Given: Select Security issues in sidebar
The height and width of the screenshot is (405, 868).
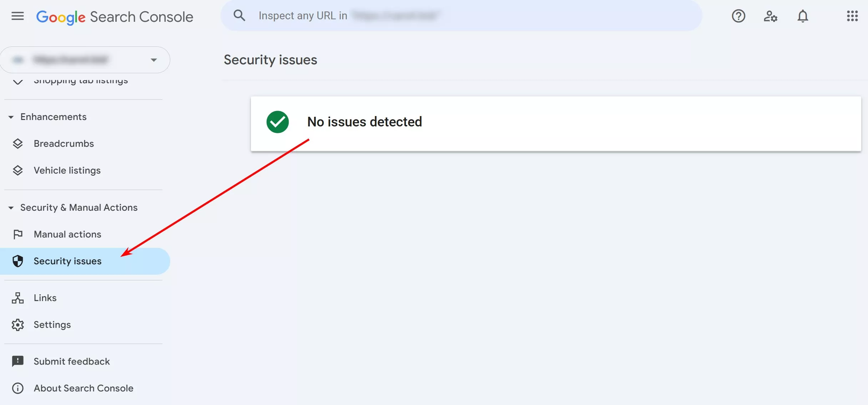Looking at the screenshot, I should click(85, 261).
